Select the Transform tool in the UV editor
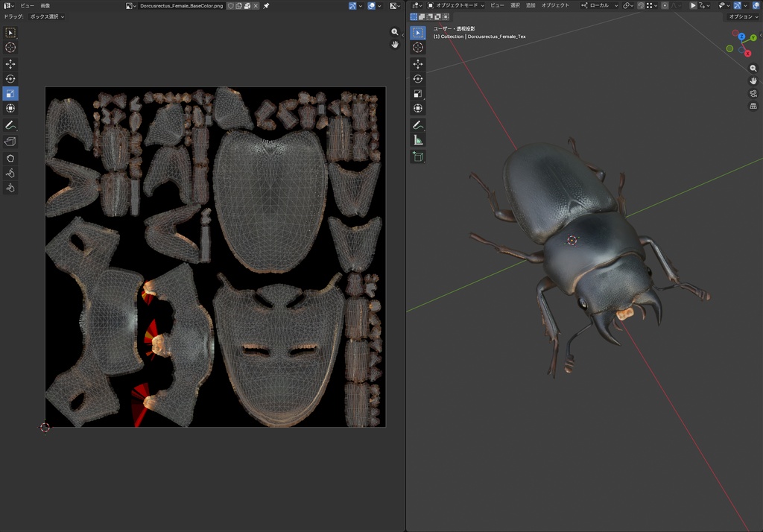The width and height of the screenshot is (763, 532). pos(10,108)
